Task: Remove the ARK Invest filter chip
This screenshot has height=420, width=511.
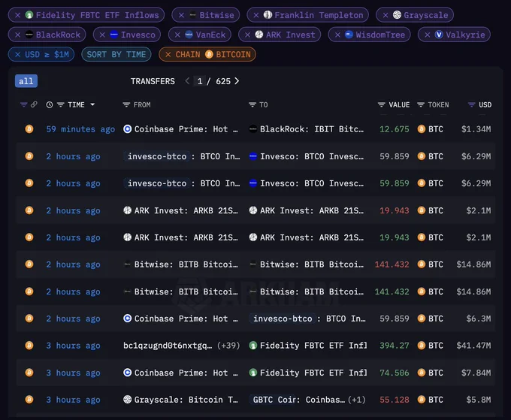Action: click(248, 35)
